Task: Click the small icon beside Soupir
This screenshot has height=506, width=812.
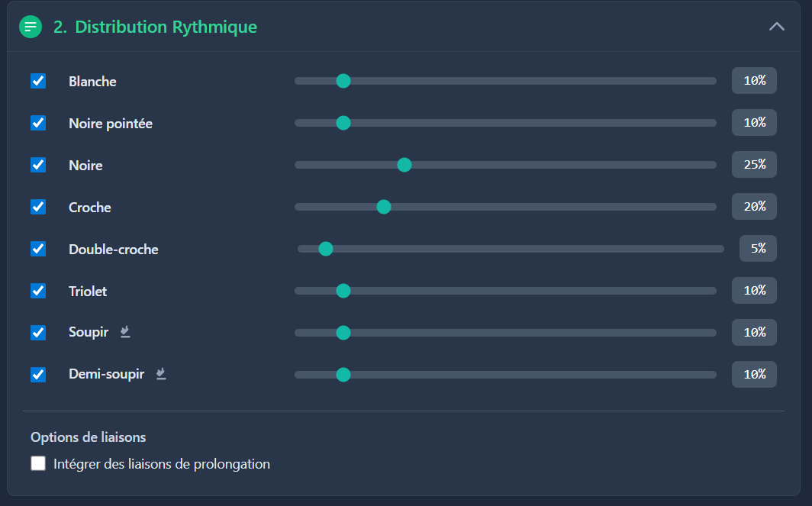Action: point(125,332)
